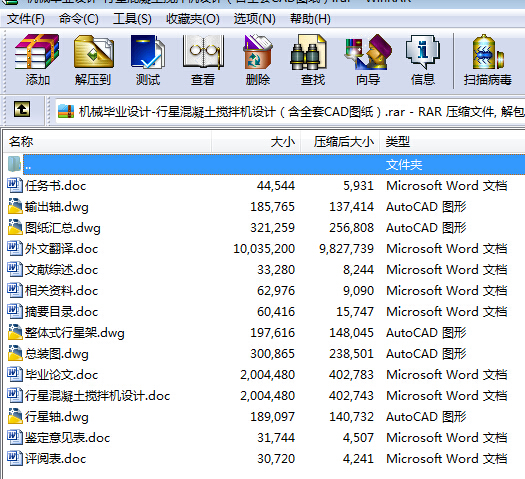
Task: Open the 帮助(H) menu
Action: pyautogui.click(x=310, y=19)
